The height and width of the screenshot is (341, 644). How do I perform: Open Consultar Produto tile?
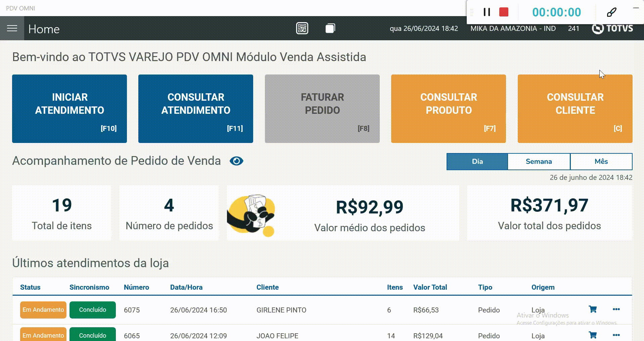[448, 108]
